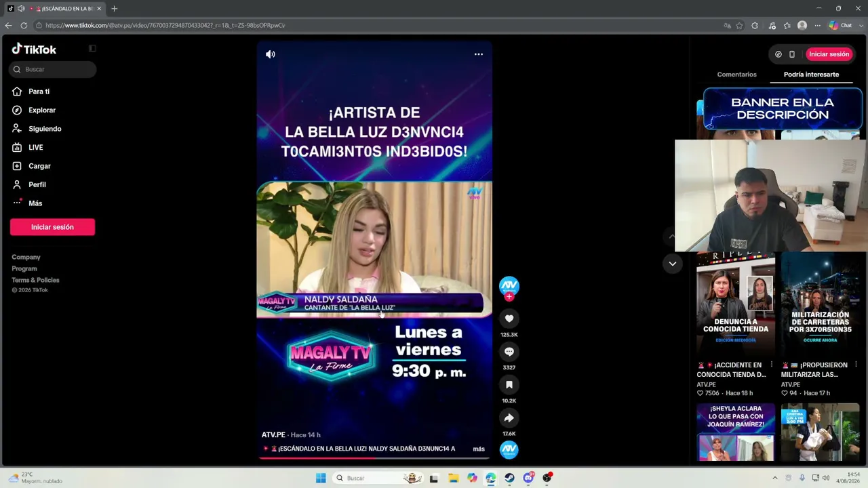Open the TikTok coins icon in header
This screenshot has height=488, width=868.
[778, 54]
